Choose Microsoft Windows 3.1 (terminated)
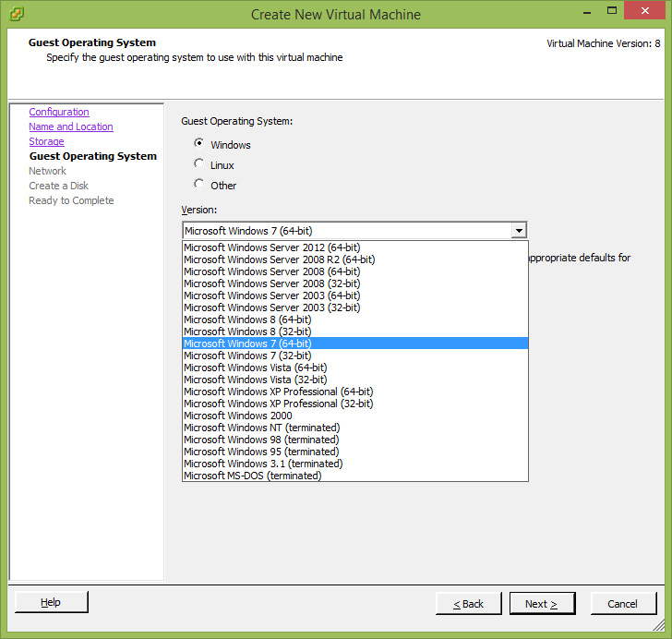Viewport: 672px width, 639px height. [x=354, y=464]
